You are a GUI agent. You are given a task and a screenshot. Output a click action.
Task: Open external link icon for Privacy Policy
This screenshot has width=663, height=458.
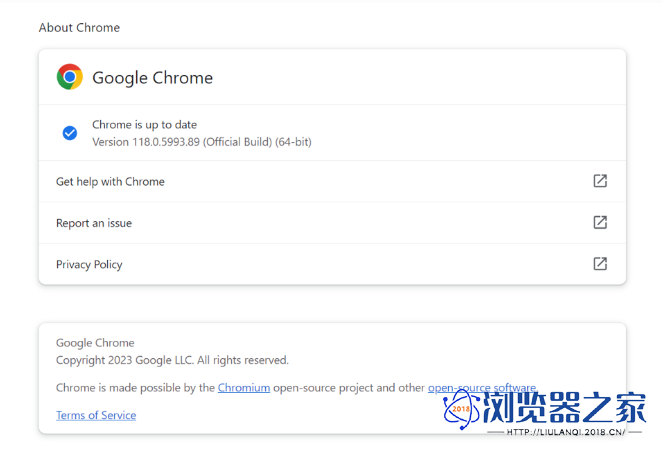(x=600, y=264)
